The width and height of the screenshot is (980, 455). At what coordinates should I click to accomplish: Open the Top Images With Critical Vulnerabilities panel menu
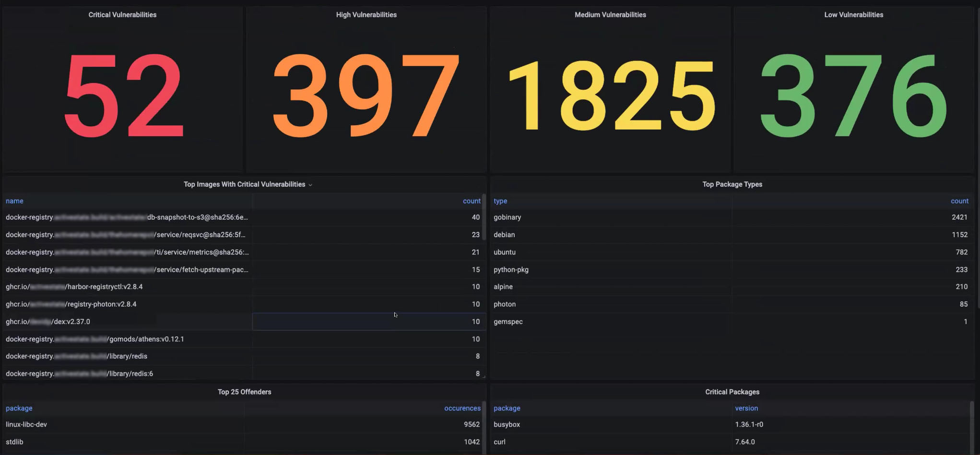pyautogui.click(x=310, y=184)
